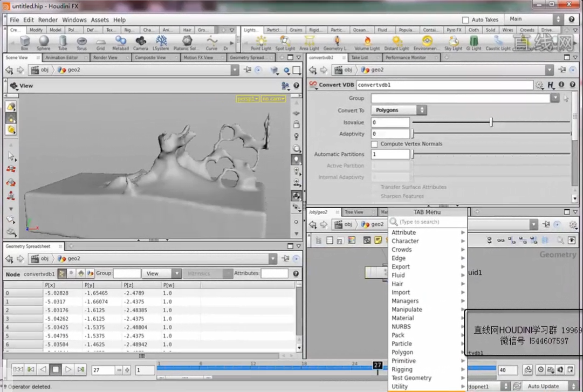The width and height of the screenshot is (583, 392).
Task: Add a Distant Light
Action: click(x=396, y=43)
